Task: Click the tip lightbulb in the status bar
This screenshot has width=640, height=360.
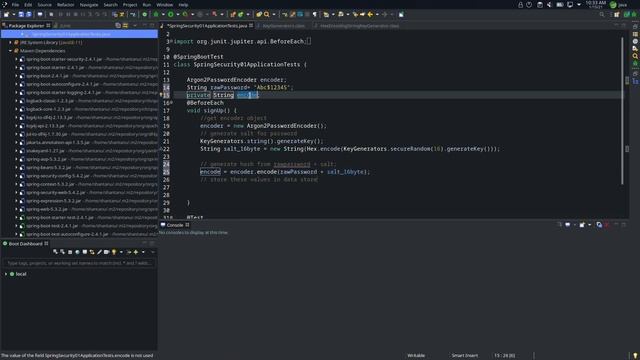Action: 635,356
